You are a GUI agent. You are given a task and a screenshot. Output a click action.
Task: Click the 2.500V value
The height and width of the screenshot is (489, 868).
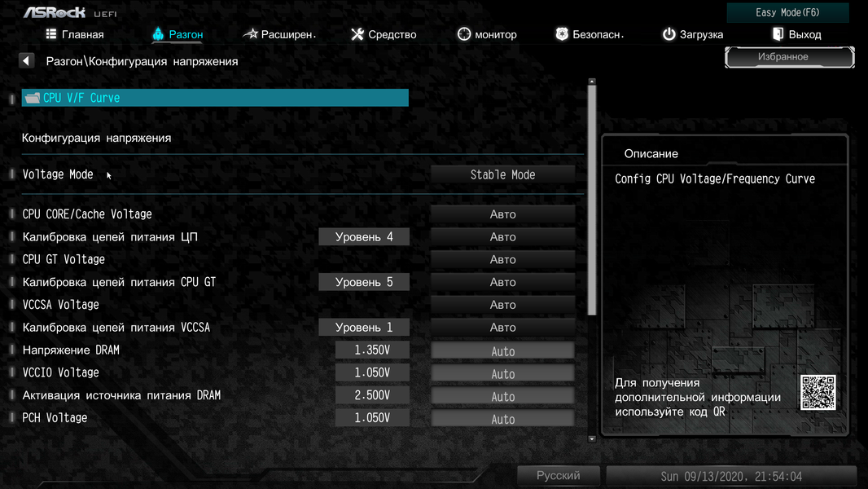[372, 394]
